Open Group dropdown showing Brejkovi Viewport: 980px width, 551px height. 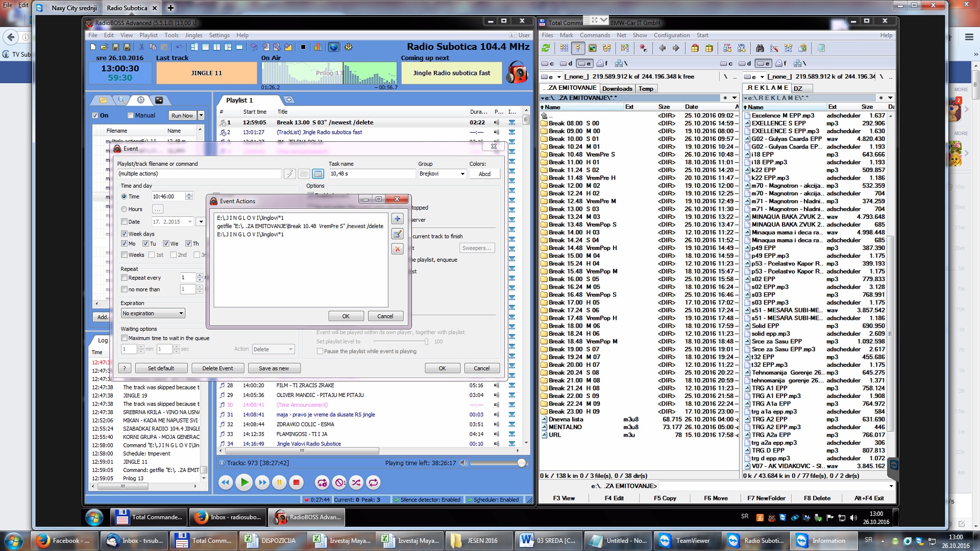442,174
